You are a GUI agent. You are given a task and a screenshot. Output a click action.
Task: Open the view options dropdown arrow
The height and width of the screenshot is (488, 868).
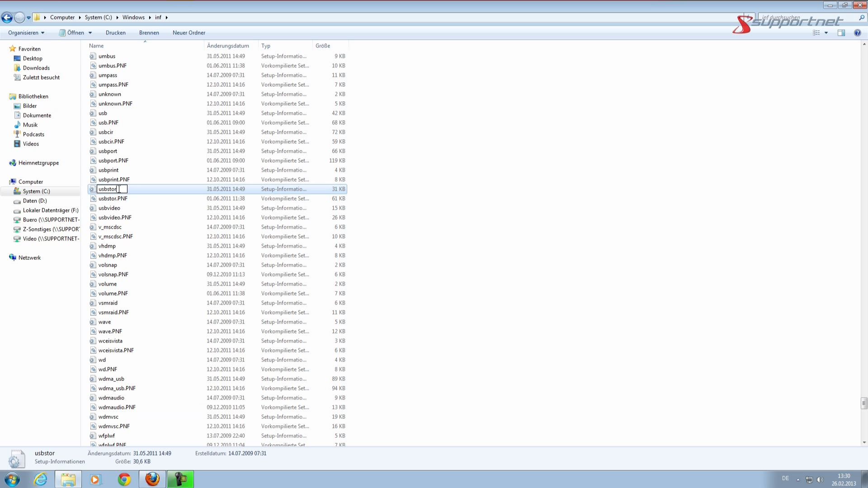[826, 33]
